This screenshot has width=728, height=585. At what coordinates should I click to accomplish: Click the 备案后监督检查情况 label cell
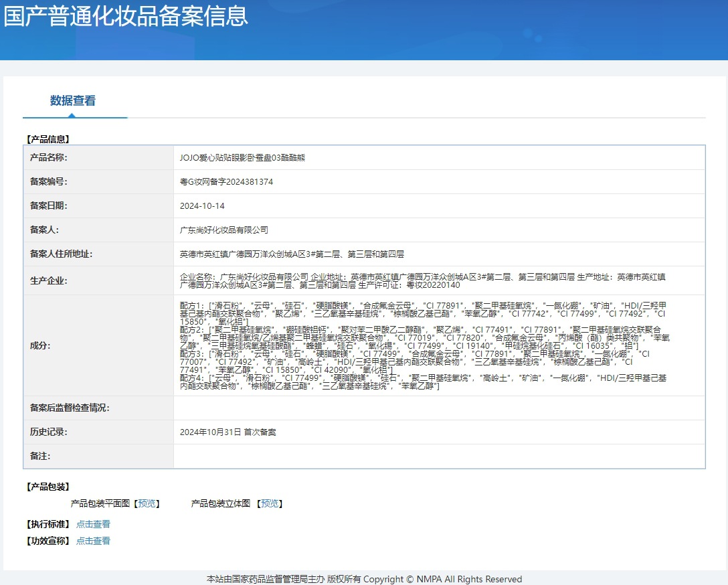click(98, 408)
